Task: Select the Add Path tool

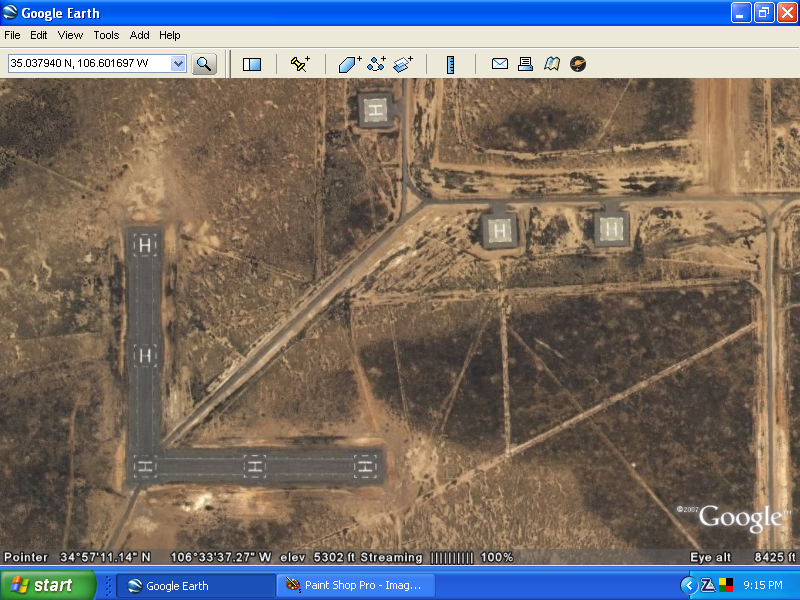Action: (x=377, y=64)
